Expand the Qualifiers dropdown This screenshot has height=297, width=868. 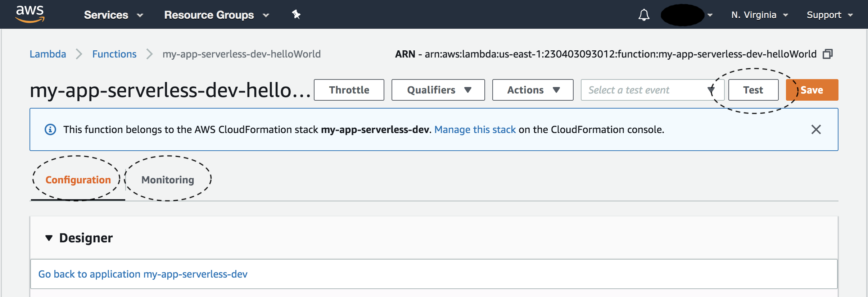(x=438, y=90)
